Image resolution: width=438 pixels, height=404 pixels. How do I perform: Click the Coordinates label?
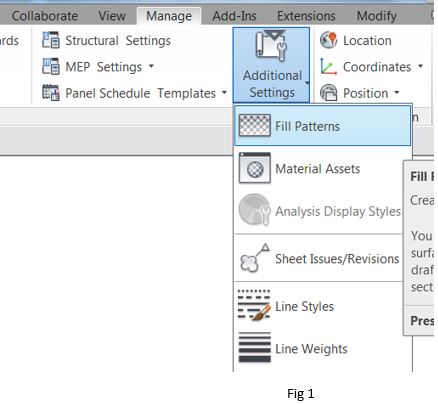377,67
